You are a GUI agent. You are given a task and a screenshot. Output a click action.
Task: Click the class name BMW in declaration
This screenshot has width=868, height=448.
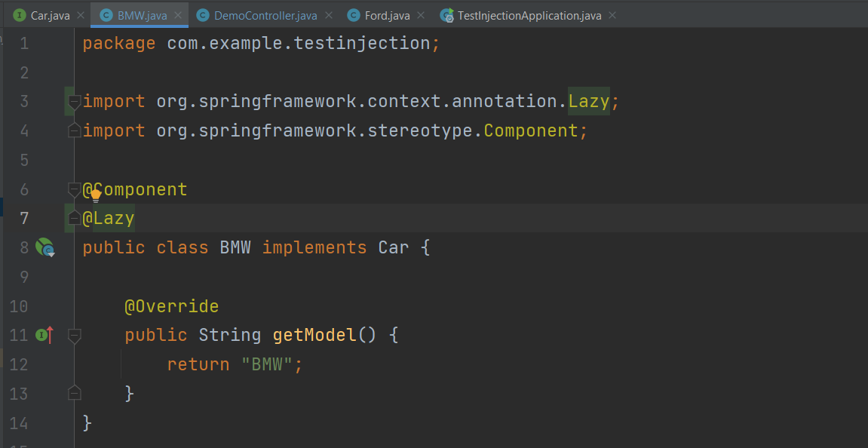pyautogui.click(x=235, y=247)
